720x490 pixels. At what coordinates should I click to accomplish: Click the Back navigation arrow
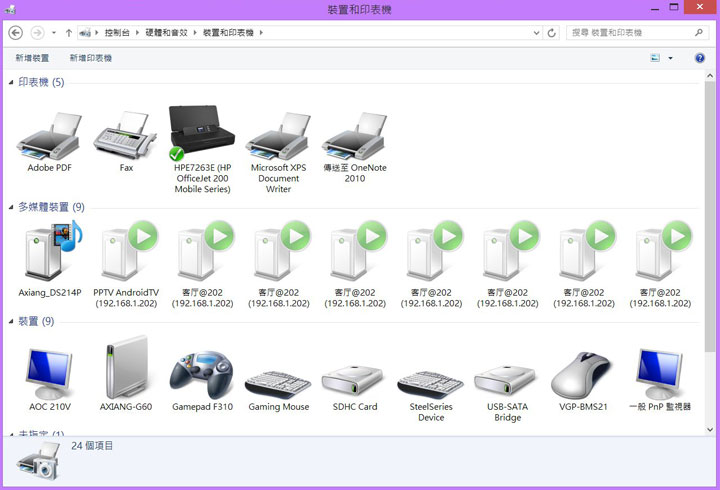[16, 33]
